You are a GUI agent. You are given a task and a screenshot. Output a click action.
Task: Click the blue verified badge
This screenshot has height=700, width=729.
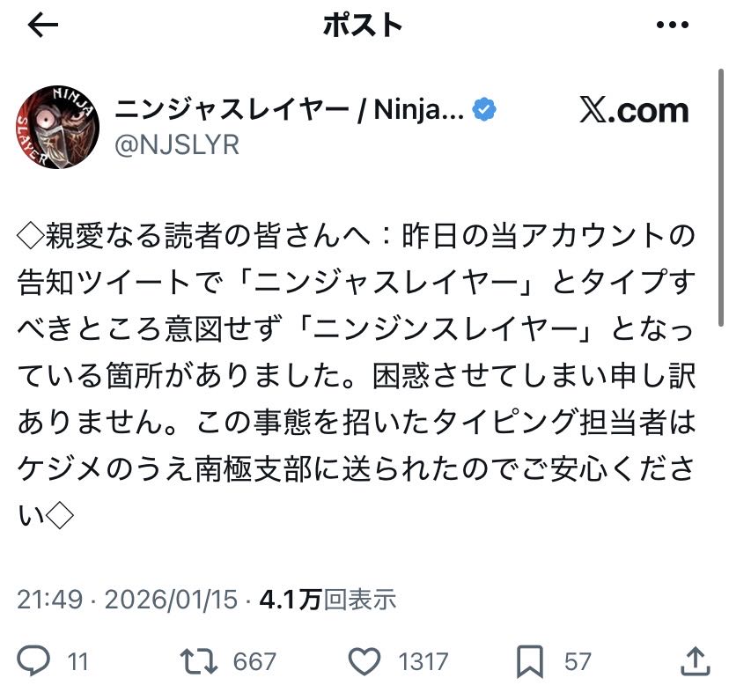coord(485,109)
